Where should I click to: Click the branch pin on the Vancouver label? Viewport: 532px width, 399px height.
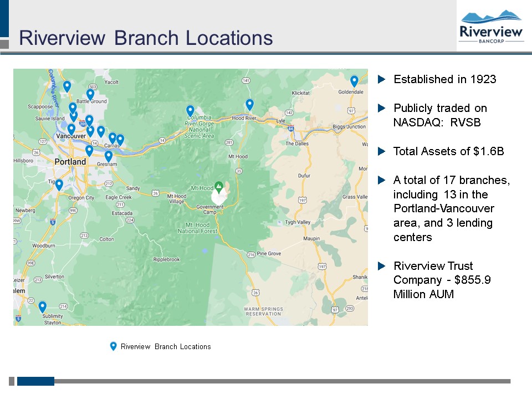pos(71,130)
